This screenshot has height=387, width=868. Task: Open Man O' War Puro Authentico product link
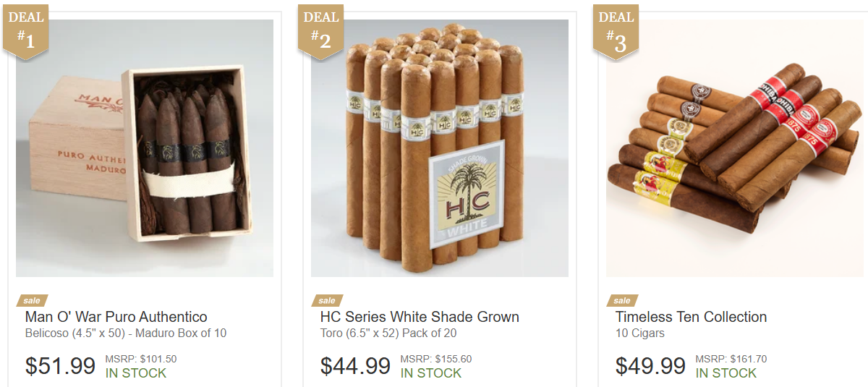click(116, 317)
